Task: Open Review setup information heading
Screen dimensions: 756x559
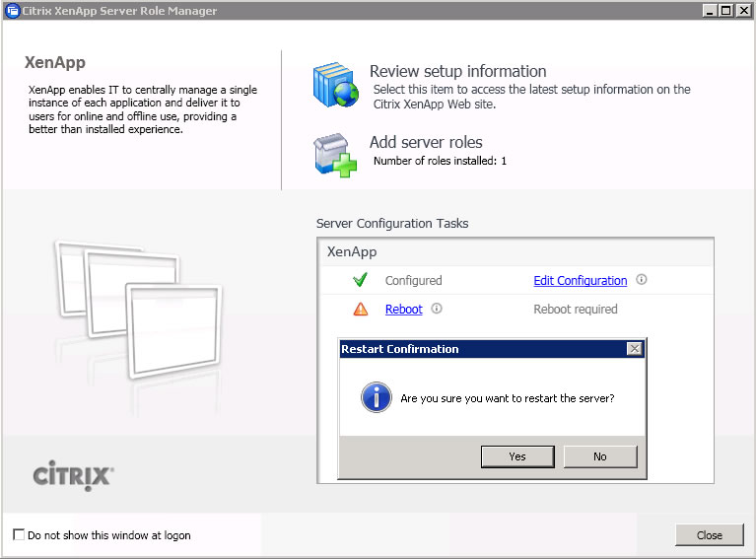Action: [x=457, y=71]
